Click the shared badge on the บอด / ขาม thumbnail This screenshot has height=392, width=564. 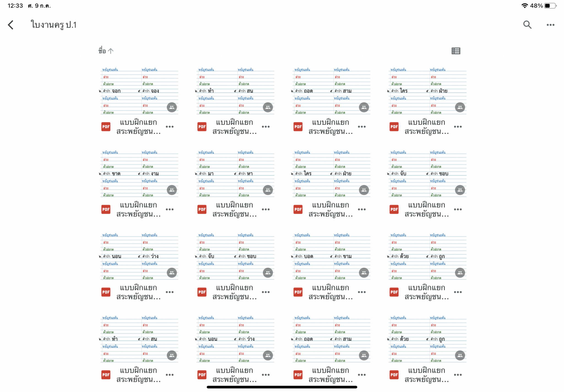(364, 273)
